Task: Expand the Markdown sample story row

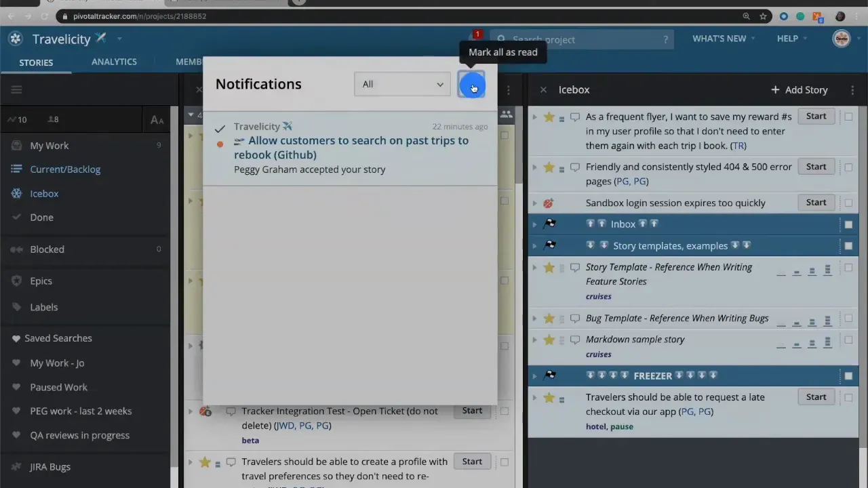Action: (534, 340)
